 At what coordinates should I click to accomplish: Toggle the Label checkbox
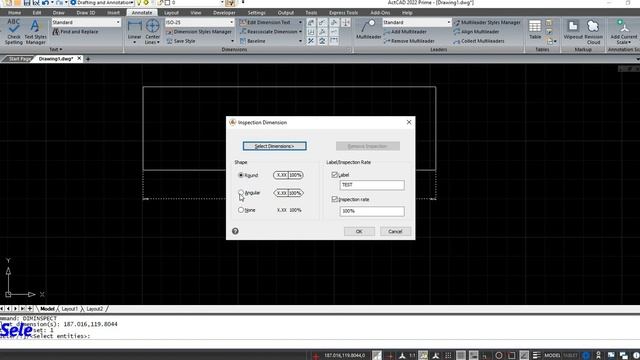click(335, 175)
